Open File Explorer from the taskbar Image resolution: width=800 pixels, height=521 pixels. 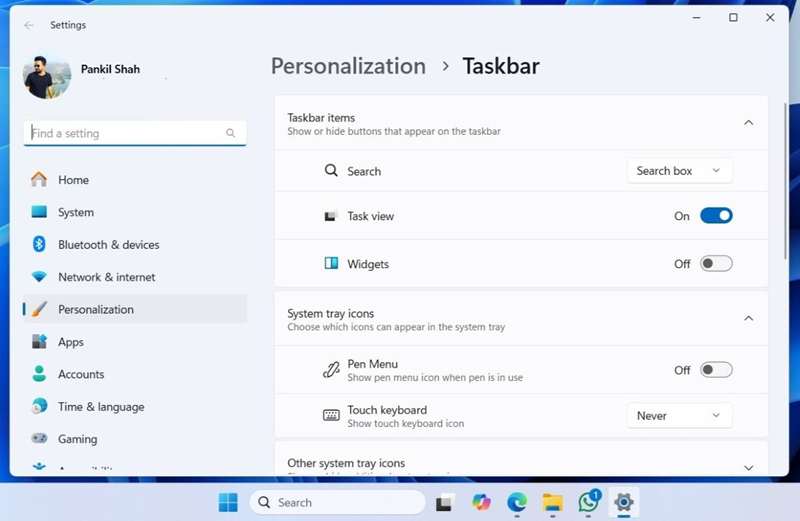click(x=552, y=502)
